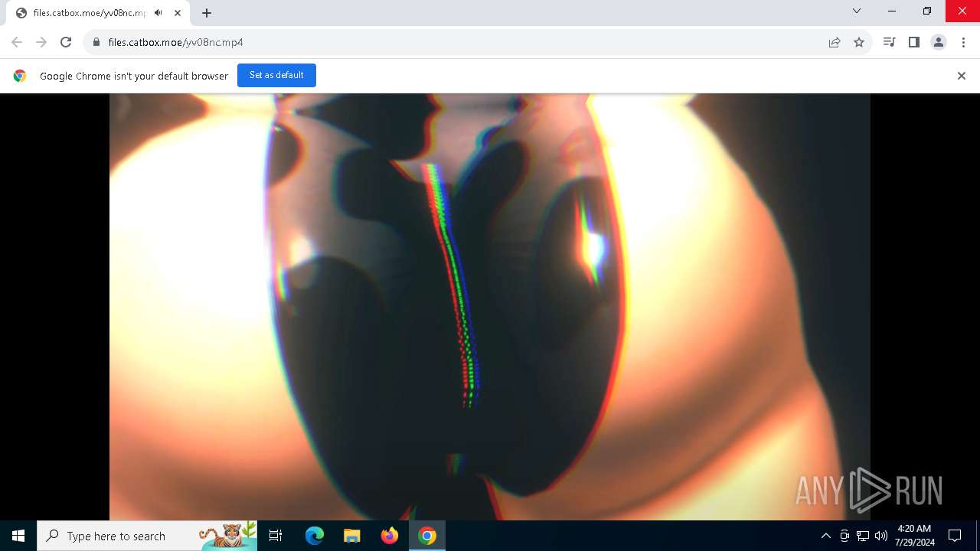The height and width of the screenshot is (551, 980).
Task: Open the meet-now tray icon
Action: coord(844,536)
